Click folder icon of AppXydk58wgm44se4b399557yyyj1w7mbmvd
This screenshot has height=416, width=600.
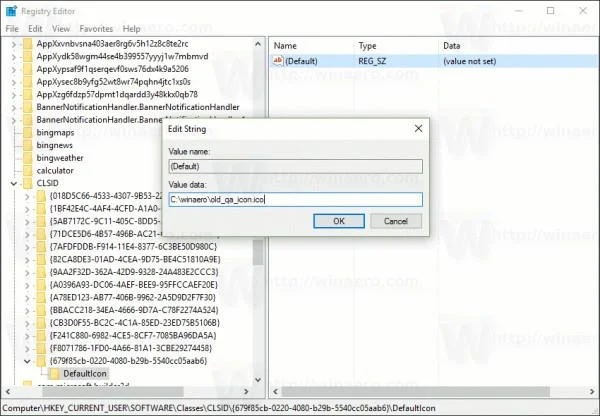pos(28,57)
